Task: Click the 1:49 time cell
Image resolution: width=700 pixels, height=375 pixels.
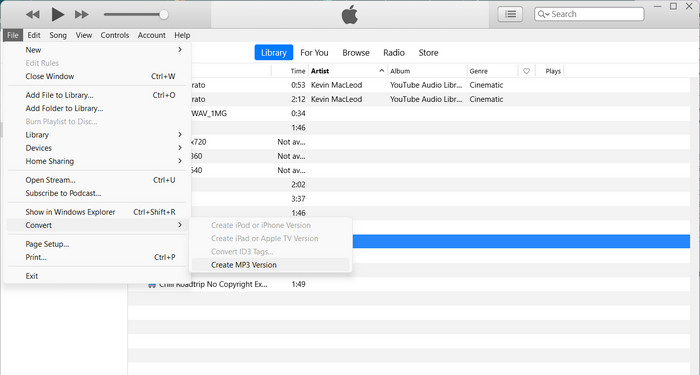Action: tap(298, 284)
